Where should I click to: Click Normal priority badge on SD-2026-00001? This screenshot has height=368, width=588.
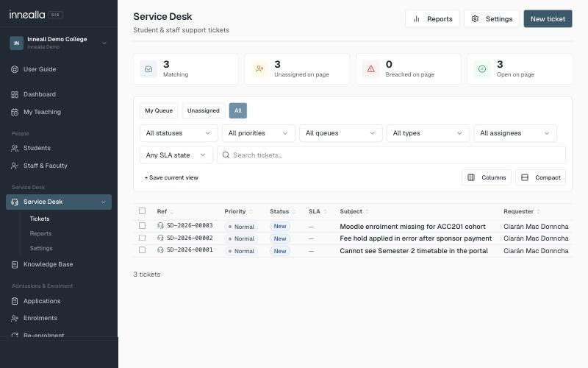[241, 251]
